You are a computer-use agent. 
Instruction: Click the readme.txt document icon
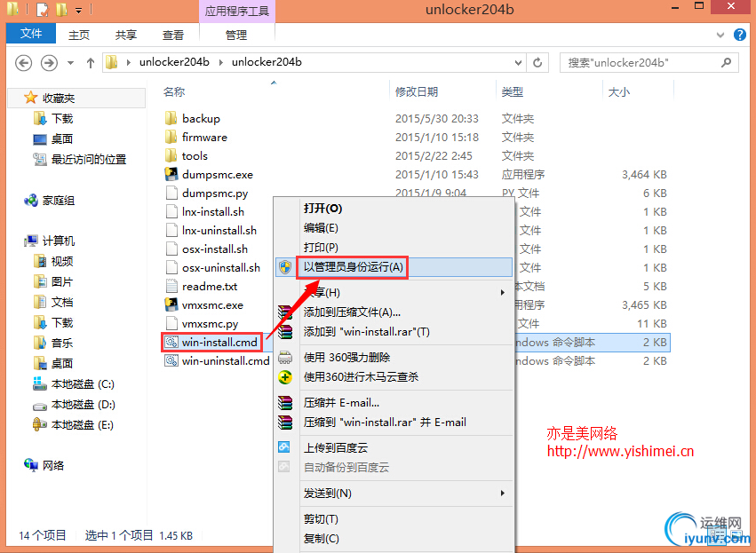point(171,286)
